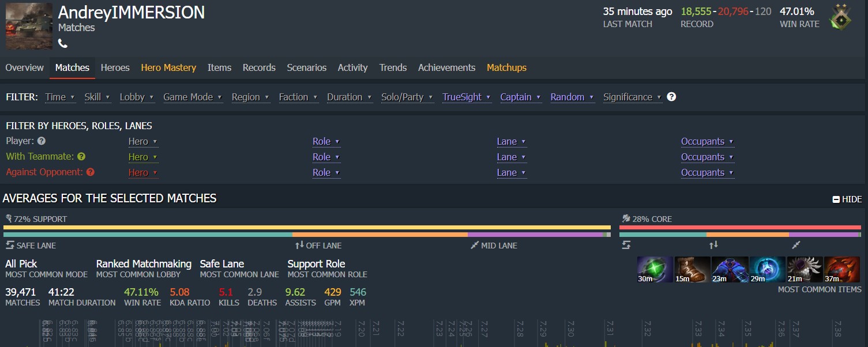Open the Matchups tab
Image resolution: width=868 pixels, height=347 pixels.
[x=506, y=67]
